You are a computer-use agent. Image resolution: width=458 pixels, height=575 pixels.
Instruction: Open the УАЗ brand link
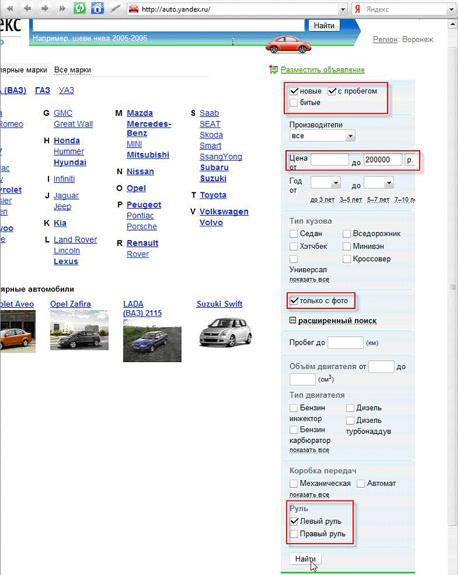tap(66, 90)
